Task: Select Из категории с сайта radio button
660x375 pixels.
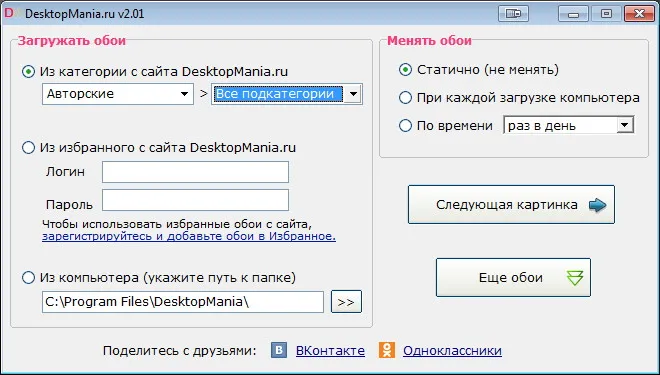Action: (28, 72)
